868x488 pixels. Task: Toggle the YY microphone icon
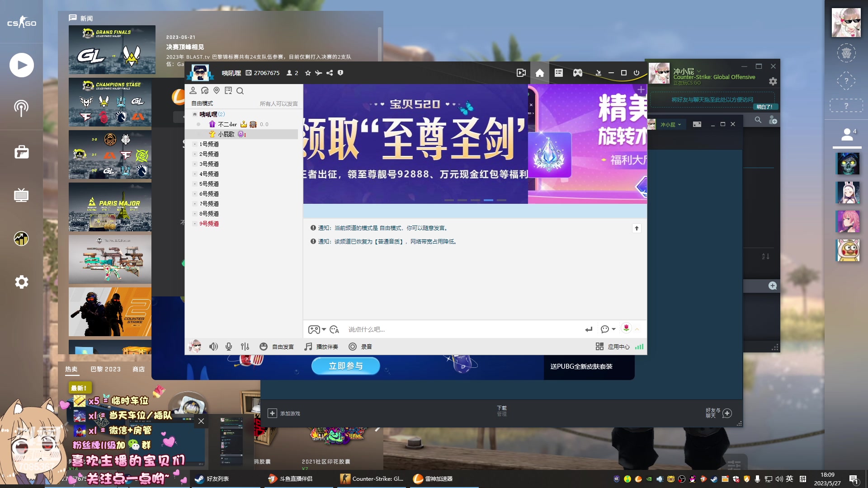tap(229, 347)
